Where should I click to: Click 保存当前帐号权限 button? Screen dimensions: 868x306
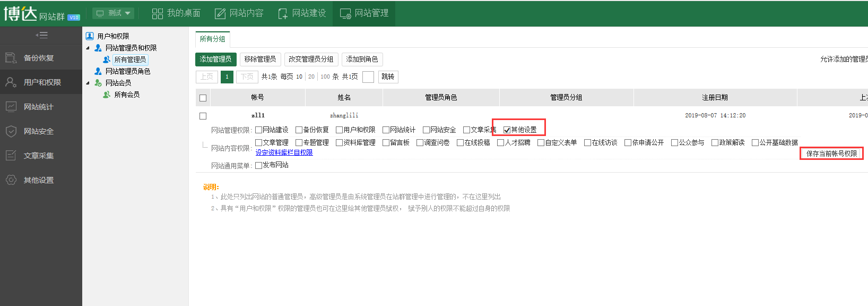[x=831, y=154]
